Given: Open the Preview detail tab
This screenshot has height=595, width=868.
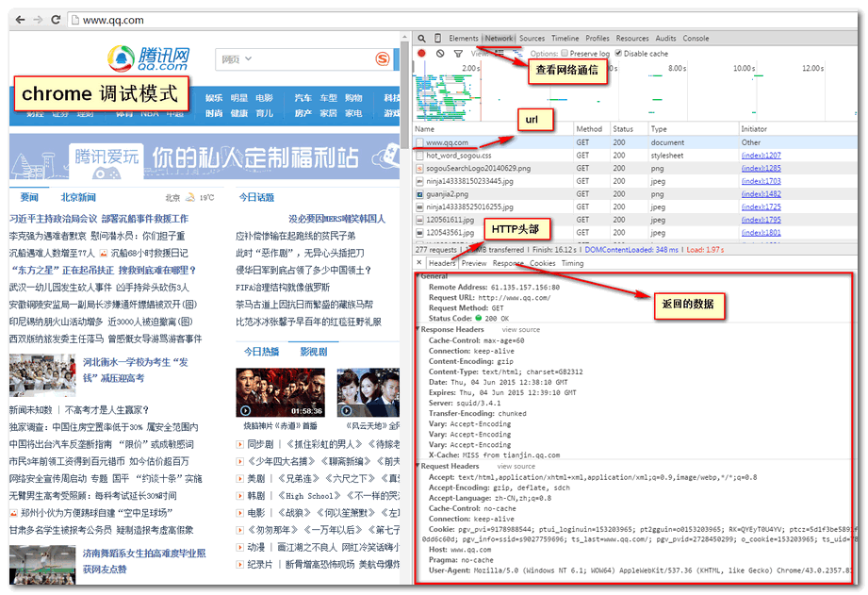Looking at the screenshot, I should point(474,263).
